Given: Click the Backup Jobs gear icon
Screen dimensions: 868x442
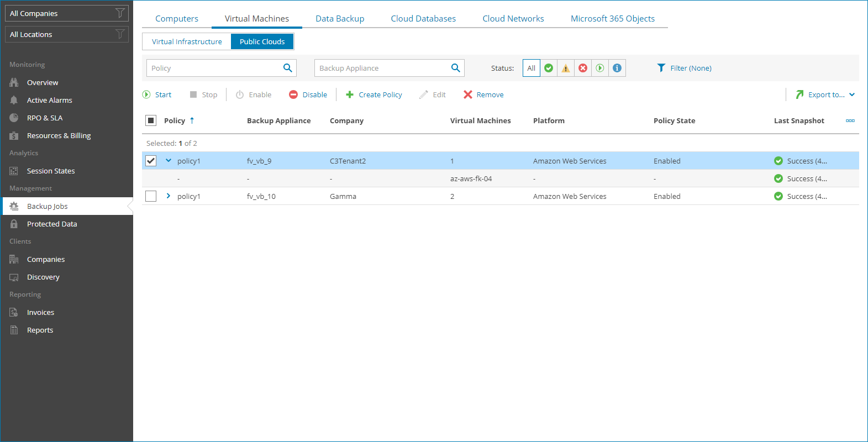Looking at the screenshot, I should (14, 206).
